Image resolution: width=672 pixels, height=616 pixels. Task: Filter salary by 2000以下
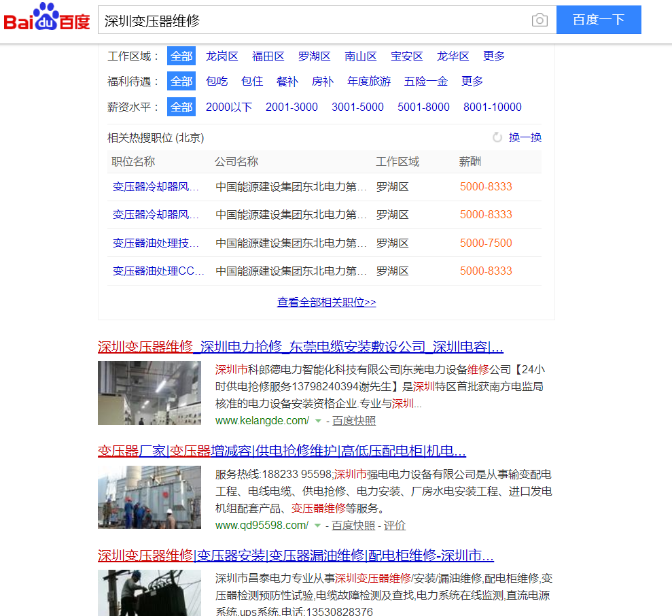coord(229,107)
